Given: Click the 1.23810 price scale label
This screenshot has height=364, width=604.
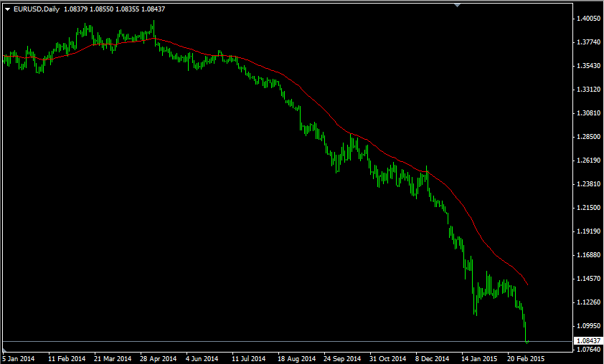Looking at the screenshot, I should 588,184.
